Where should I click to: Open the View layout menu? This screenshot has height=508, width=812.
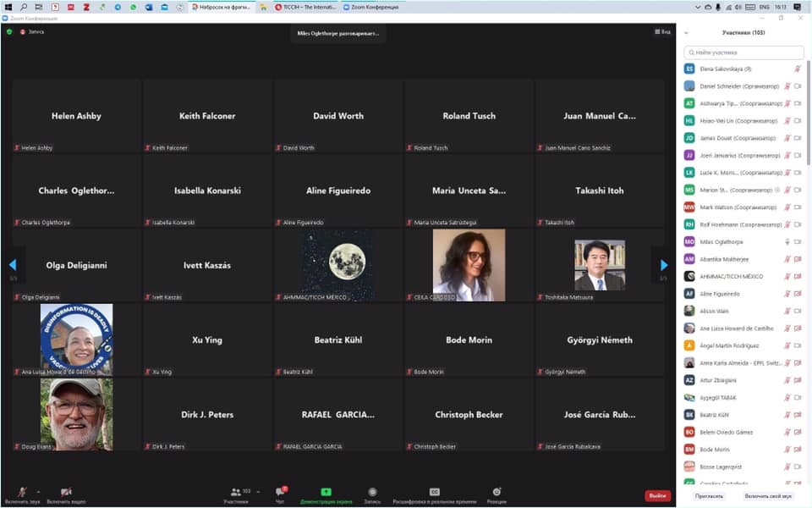pos(662,32)
